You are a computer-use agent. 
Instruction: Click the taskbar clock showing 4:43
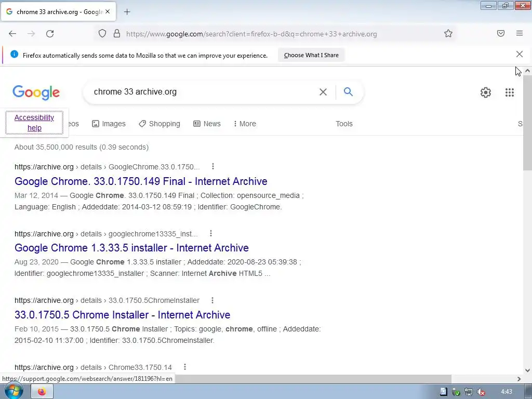click(x=506, y=392)
